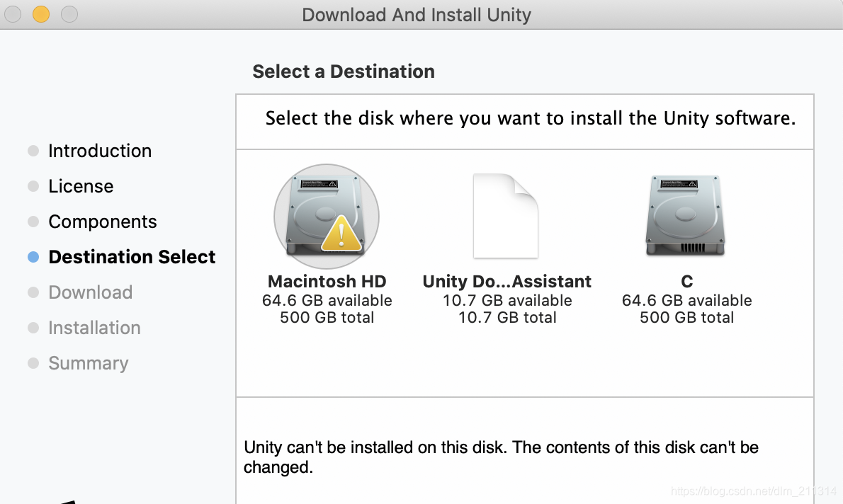Screen dimensions: 843x504
Task: Click the 'Unity can't be installed' message
Action: [501, 457]
